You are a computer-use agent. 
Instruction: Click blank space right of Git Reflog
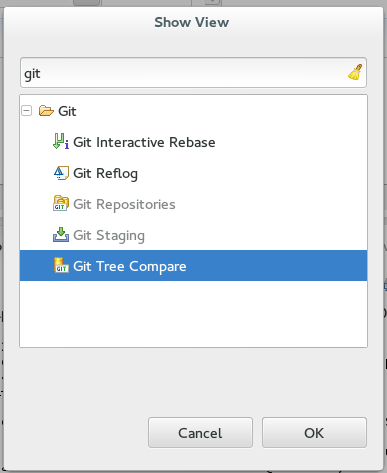[252, 173]
